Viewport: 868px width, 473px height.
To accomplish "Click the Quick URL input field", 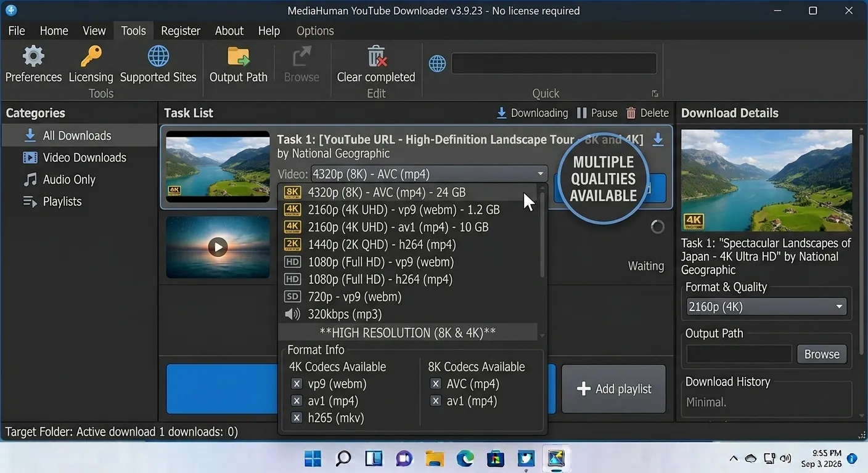I will (554, 63).
